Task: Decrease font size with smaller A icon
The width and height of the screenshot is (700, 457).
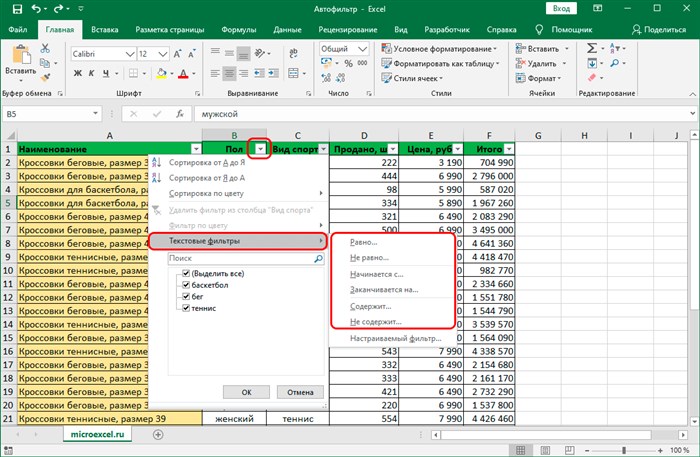Action: [192, 54]
